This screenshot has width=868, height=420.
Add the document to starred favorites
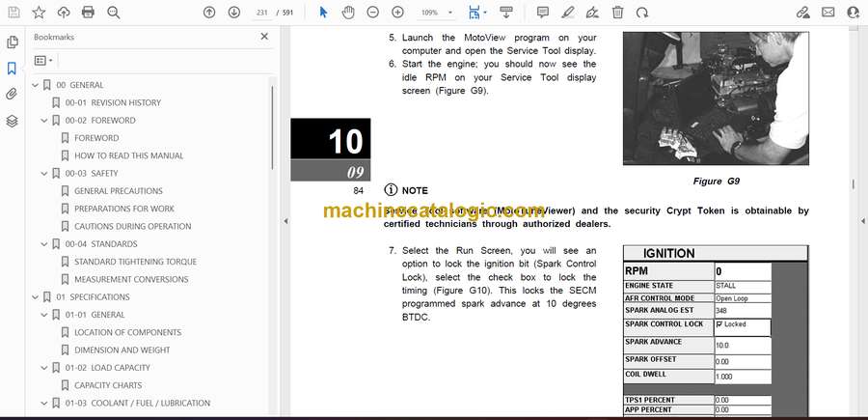coord(39,13)
